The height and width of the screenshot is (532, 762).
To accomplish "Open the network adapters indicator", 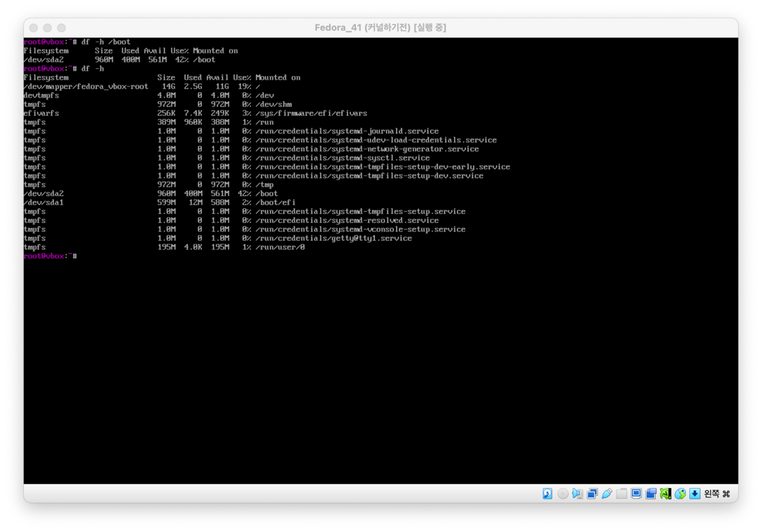I will (x=592, y=493).
